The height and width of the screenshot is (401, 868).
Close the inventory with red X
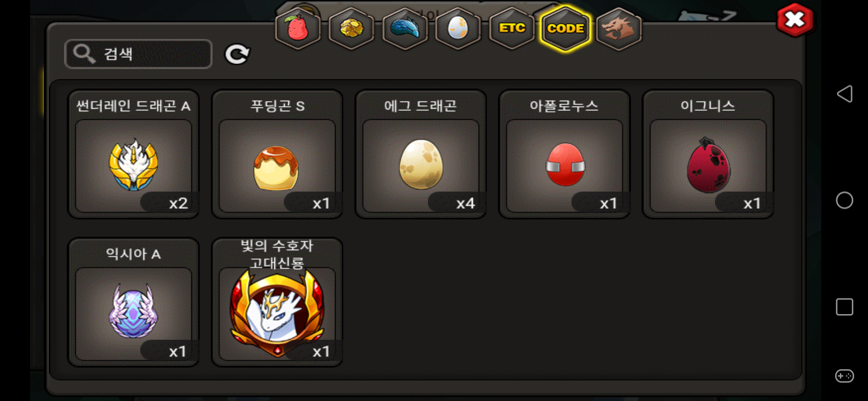(795, 20)
